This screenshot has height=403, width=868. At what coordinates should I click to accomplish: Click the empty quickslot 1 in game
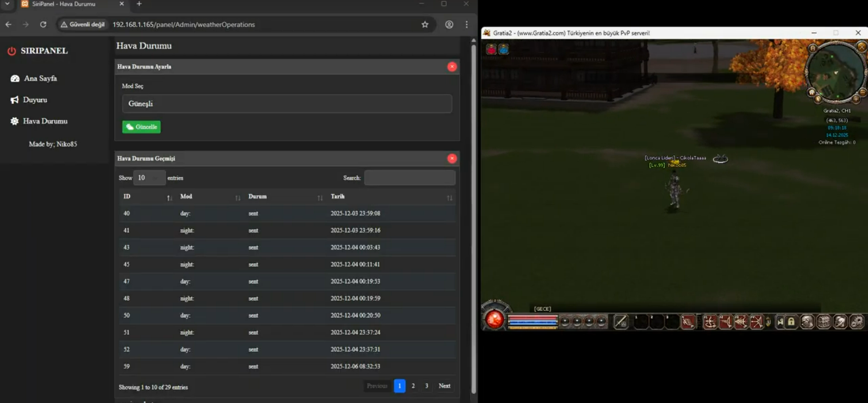pyautogui.click(x=641, y=322)
